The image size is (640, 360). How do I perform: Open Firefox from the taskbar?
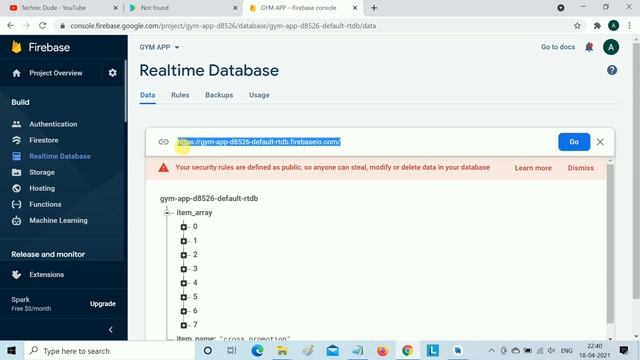click(382, 351)
